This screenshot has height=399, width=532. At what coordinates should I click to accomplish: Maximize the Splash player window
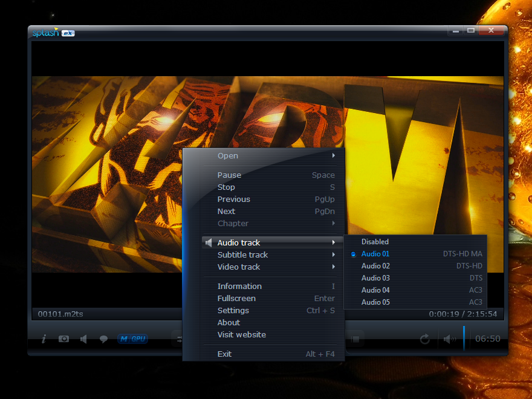[471, 31]
